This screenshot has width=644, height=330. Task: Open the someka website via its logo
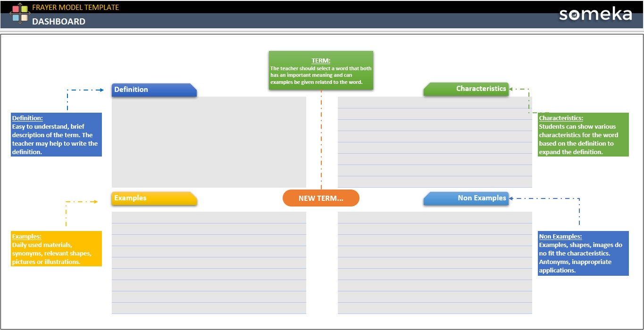coord(595,15)
